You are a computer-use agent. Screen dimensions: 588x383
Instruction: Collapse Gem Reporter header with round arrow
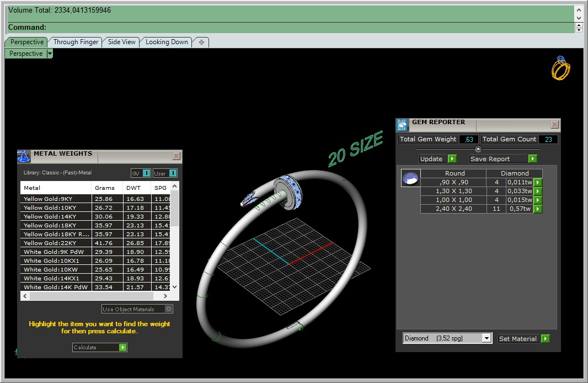pos(478,149)
